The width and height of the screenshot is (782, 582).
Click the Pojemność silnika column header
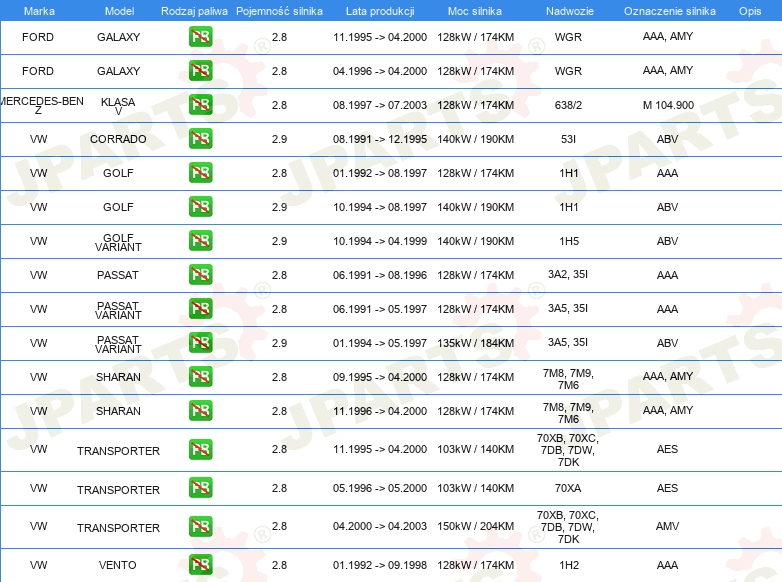coord(279,11)
